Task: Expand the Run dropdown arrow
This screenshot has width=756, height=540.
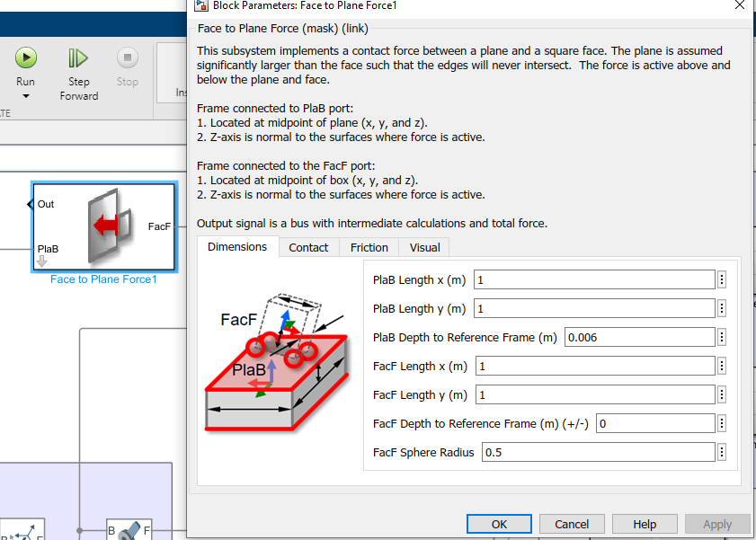Action: (x=26, y=96)
